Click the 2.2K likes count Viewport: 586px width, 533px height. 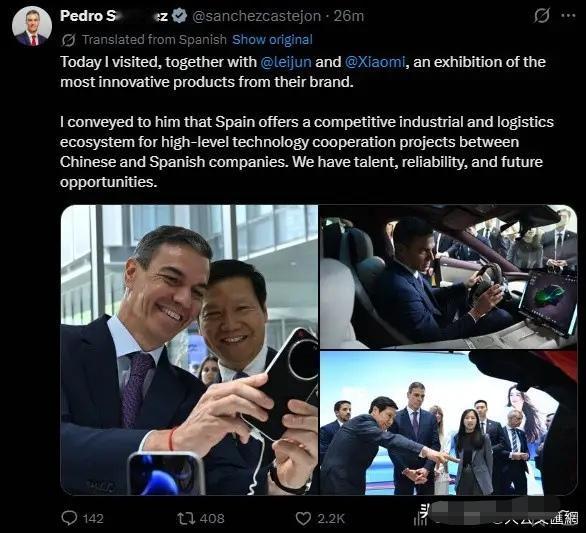(330, 518)
